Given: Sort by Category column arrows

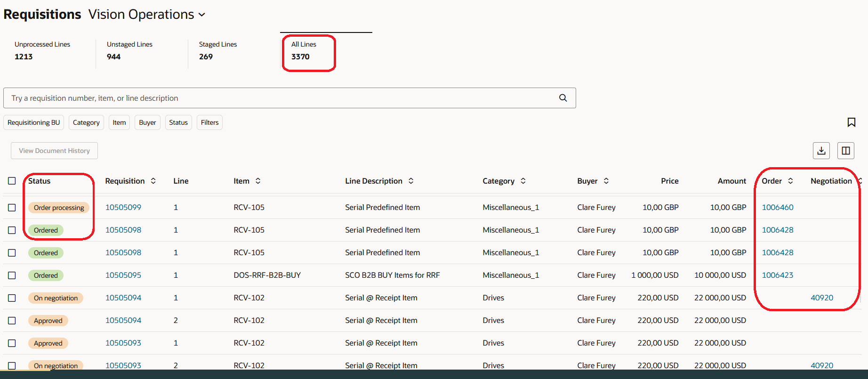Looking at the screenshot, I should pyautogui.click(x=523, y=181).
